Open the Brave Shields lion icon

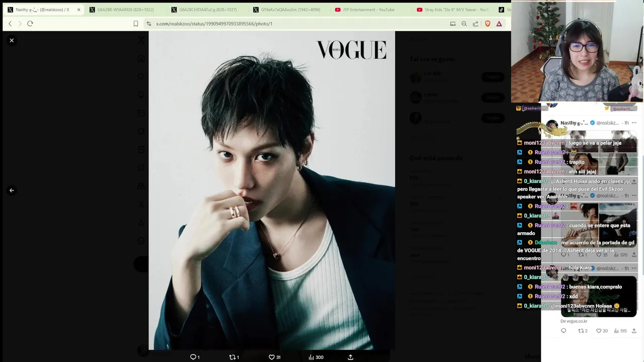point(488,24)
